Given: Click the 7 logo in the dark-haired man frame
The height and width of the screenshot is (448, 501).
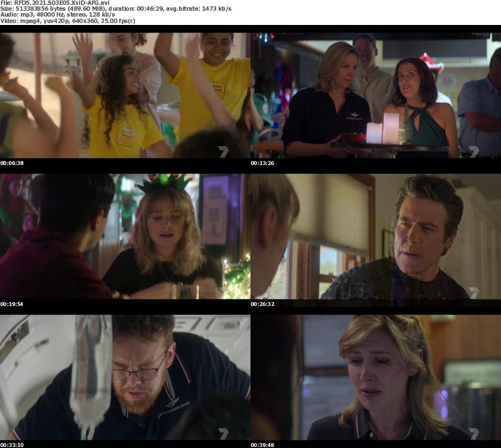Looking at the screenshot, I should point(474,293).
